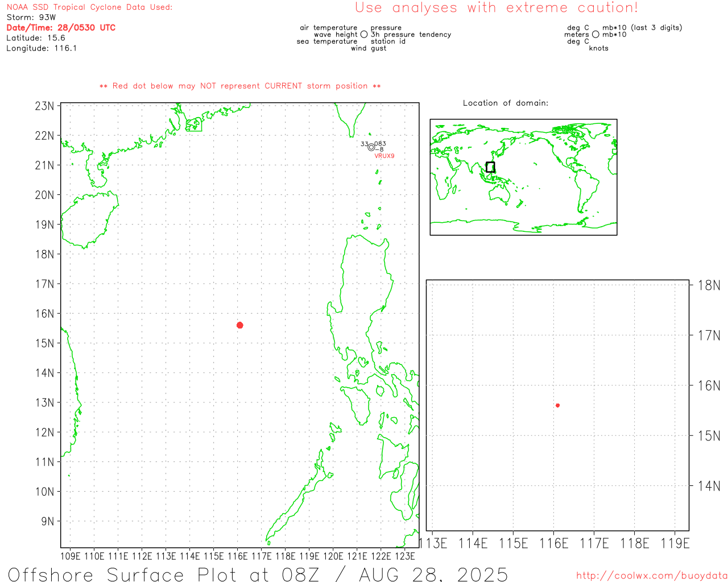728x582 pixels.
Task: Click the 119E label on the inset plot
Action: (675, 543)
